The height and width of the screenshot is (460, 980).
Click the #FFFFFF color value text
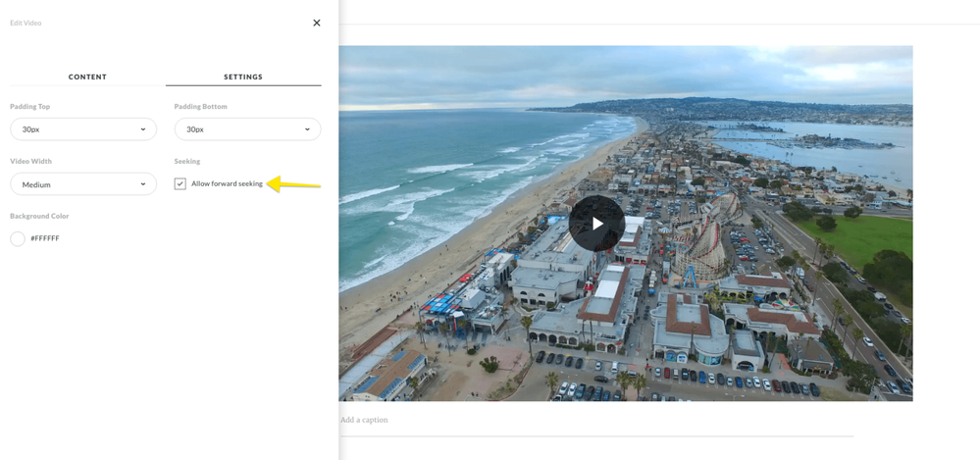(x=45, y=238)
